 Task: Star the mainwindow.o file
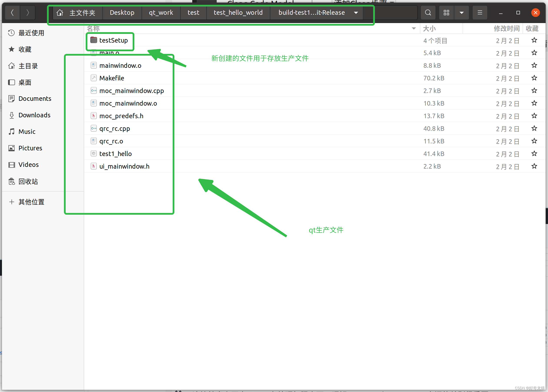(534, 65)
